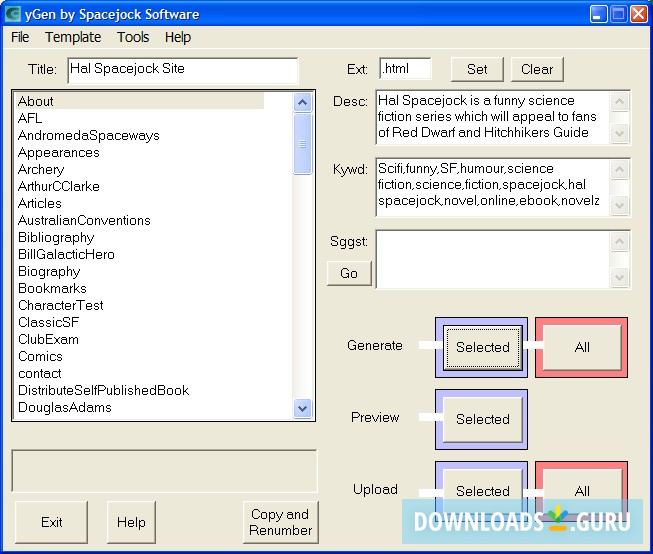Click Upload All button

(x=582, y=491)
